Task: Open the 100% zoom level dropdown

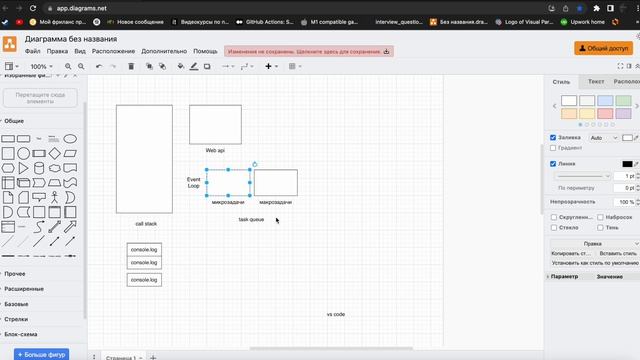Action: pos(41,66)
